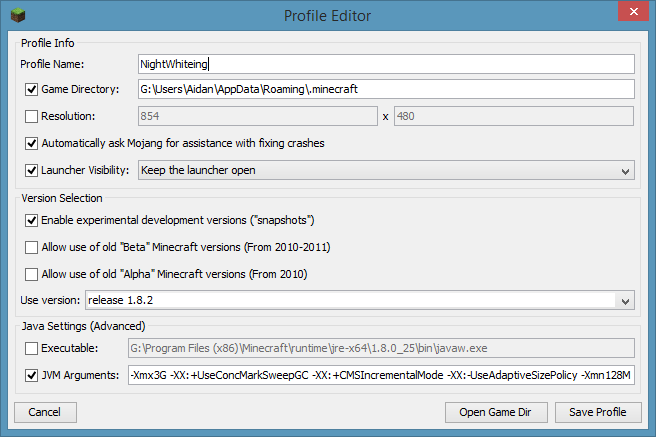Disable automatic Mojang crash assistance
This screenshot has height=437, width=656.
coord(32,143)
